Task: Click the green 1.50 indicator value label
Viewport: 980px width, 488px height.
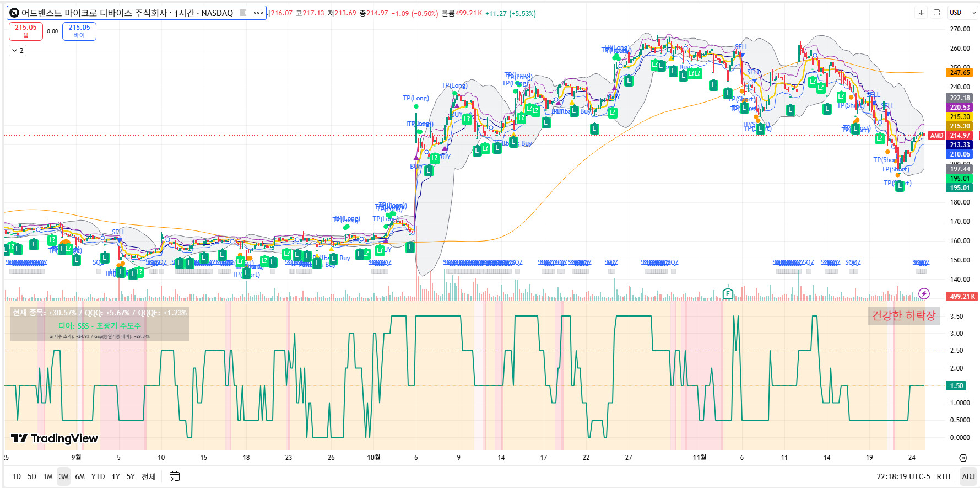Action: pos(957,386)
